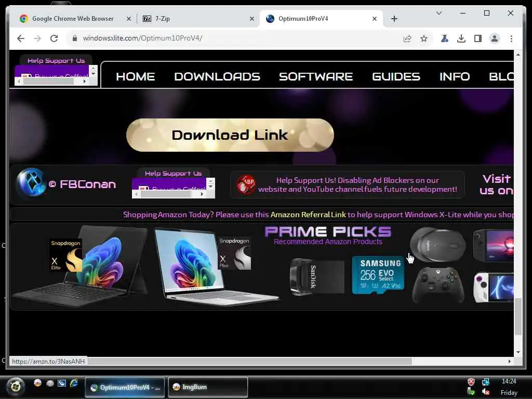Click the Show Desktop quick launch icon

[x=62, y=383]
